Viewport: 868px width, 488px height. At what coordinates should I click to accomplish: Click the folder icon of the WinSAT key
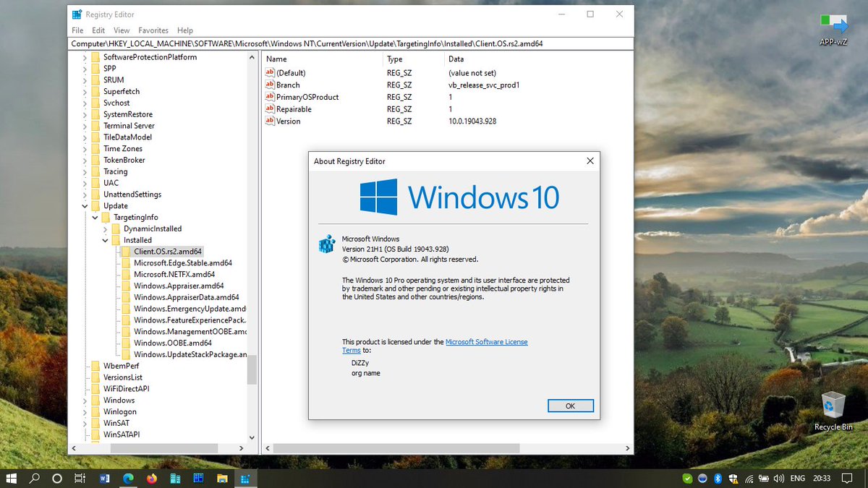point(96,423)
